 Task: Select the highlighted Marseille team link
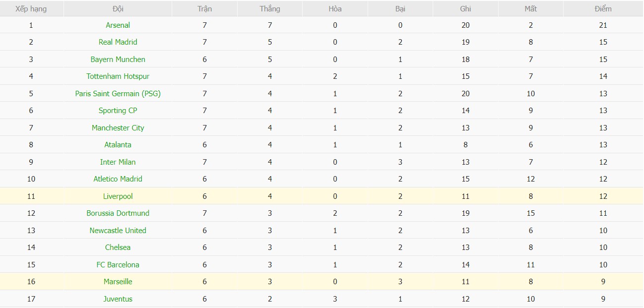[118, 282]
